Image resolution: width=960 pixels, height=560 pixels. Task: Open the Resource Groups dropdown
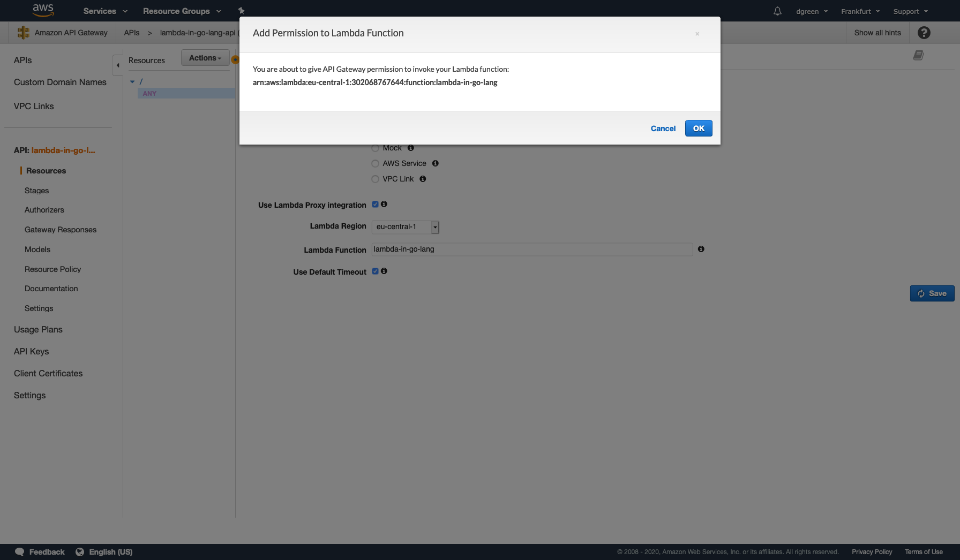[x=182, y=11]
